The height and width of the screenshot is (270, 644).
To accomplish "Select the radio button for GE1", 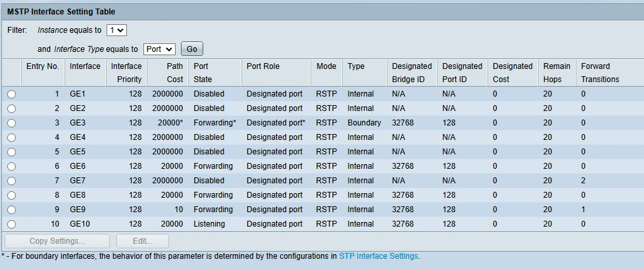I will [11, 95].
